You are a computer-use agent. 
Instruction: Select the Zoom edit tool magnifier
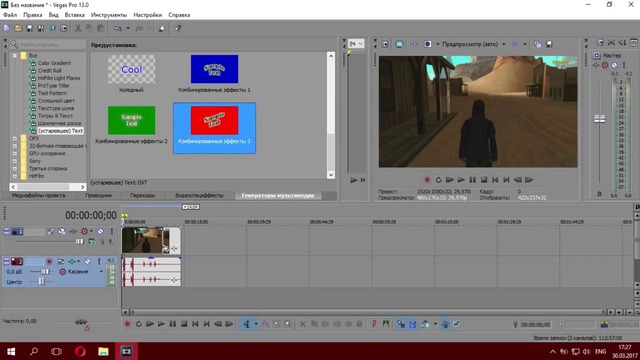pyautogui.click(x=288, y=324)
